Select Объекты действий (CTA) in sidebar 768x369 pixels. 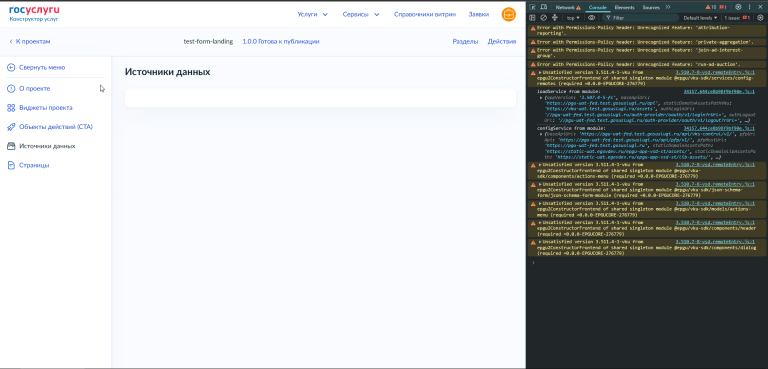pyautogui.click(x=56, y=127)
